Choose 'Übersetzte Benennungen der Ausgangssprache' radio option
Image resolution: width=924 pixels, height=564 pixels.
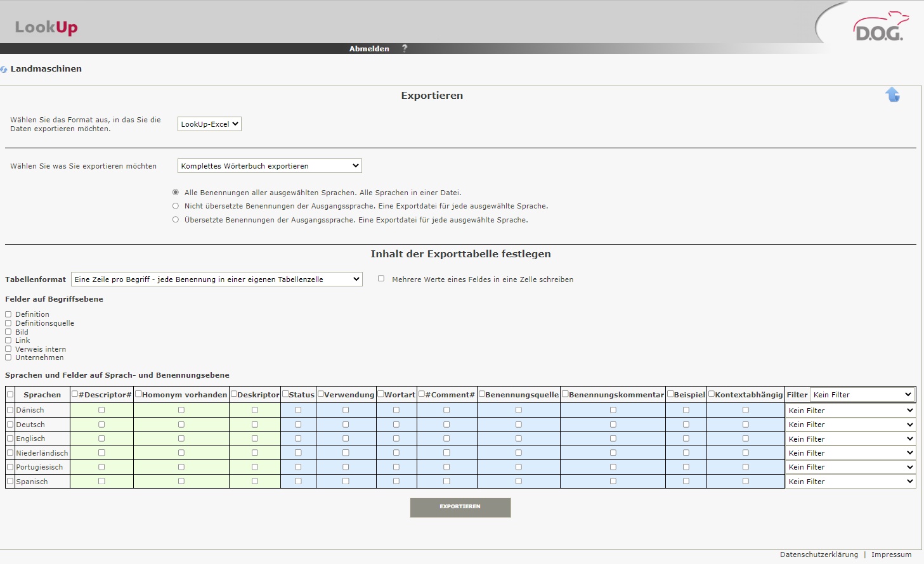click(176, 220)
